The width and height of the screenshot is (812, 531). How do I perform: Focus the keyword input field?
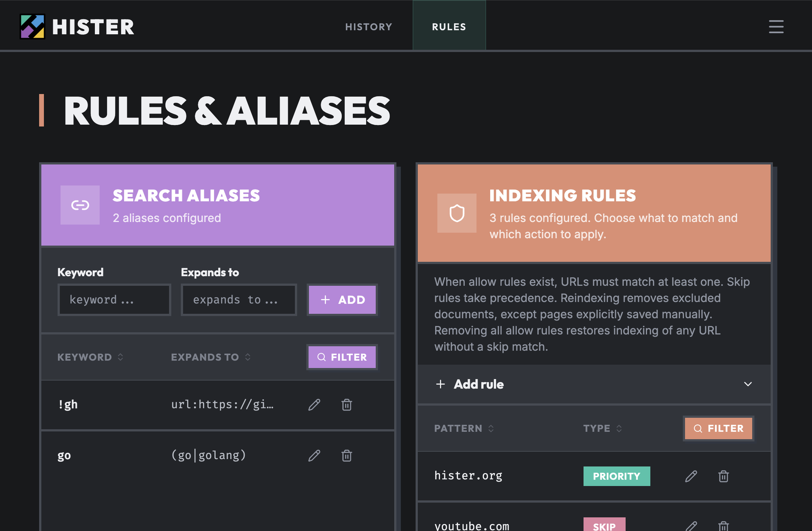114,300
